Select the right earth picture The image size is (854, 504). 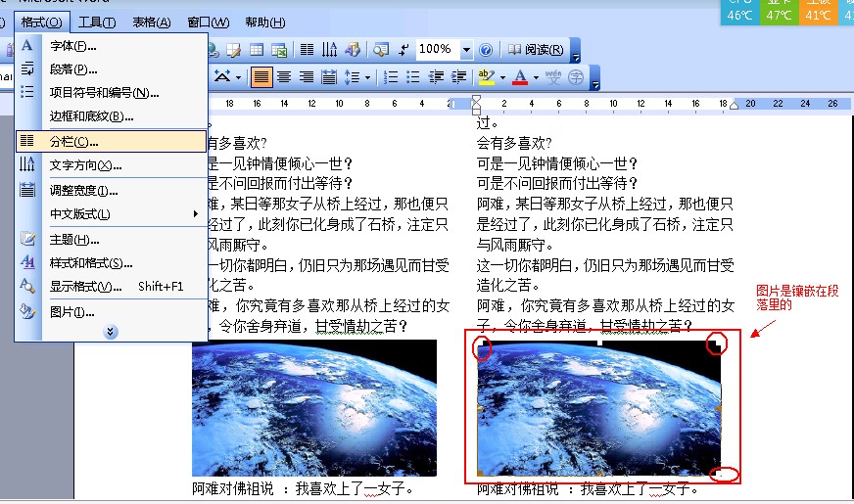[599, 408]
